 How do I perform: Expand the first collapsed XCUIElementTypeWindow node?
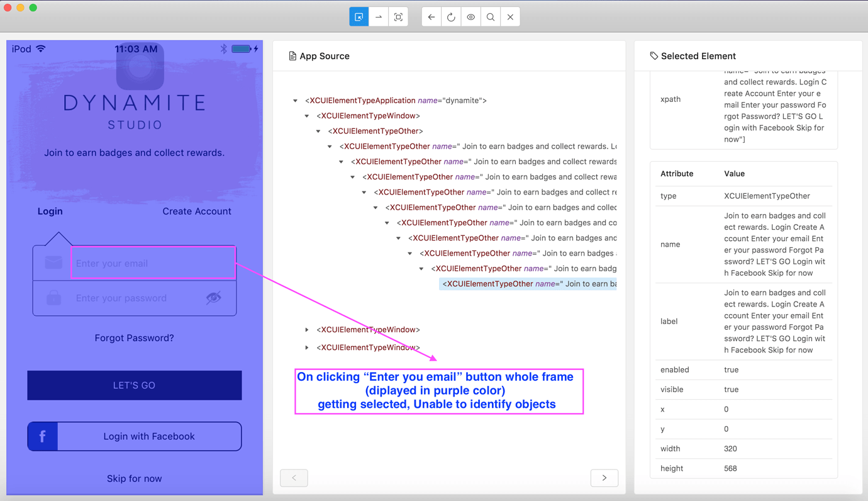coord(306,329)
